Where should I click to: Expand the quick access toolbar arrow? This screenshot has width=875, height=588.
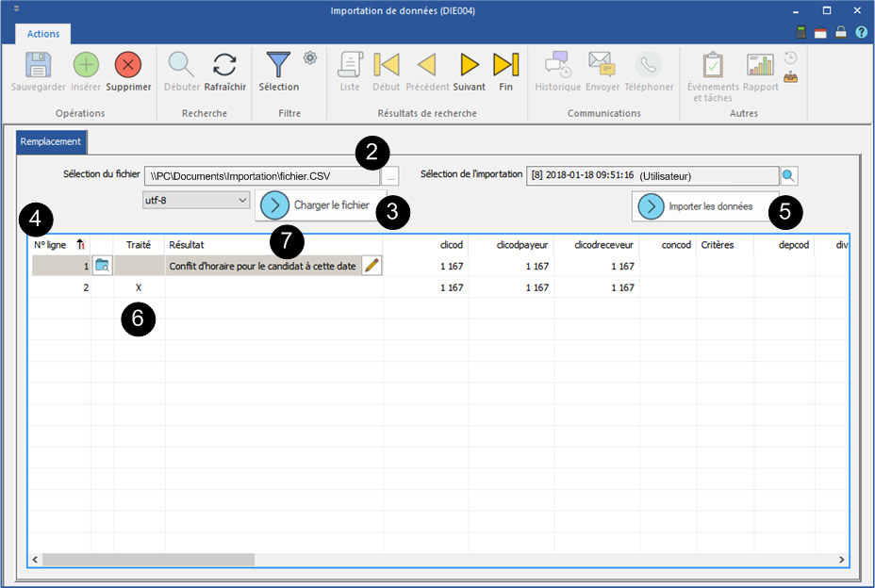coord(16,9)
